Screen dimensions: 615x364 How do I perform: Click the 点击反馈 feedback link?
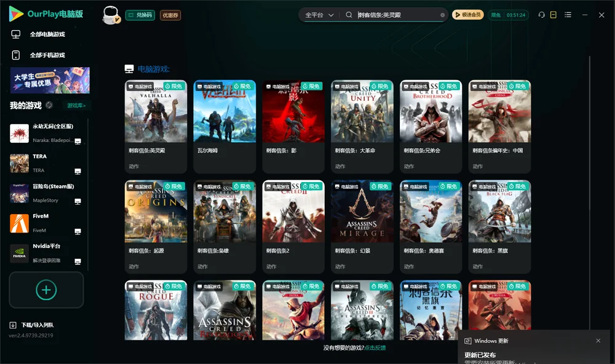(375, 347)
